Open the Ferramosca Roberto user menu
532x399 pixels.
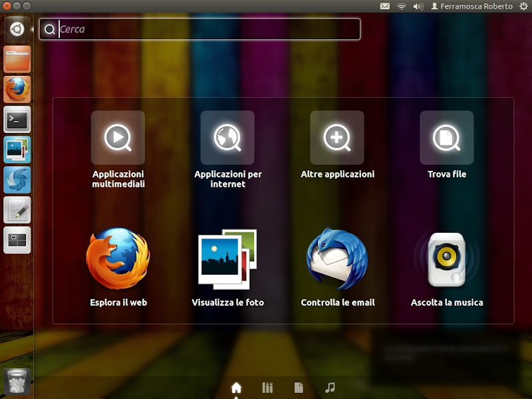[x=471, y=6]
